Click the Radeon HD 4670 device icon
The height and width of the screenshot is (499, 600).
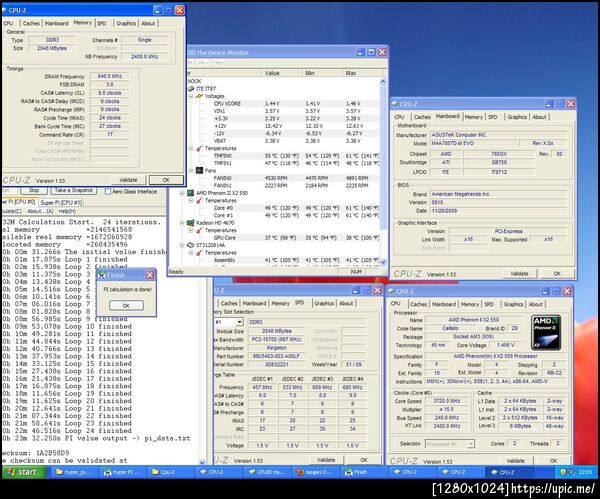point(191,222)
